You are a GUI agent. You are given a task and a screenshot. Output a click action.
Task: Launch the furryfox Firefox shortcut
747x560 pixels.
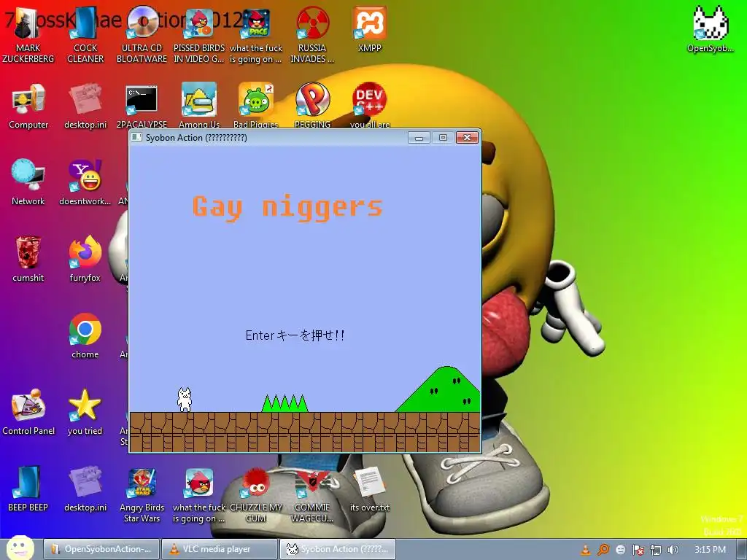click(85, 259)
